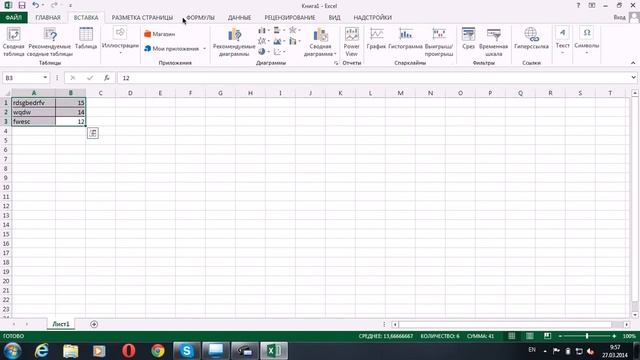The width and height of the screenshot is (640, 360).
Task: Insert a column chart
Action: (264, 31)
